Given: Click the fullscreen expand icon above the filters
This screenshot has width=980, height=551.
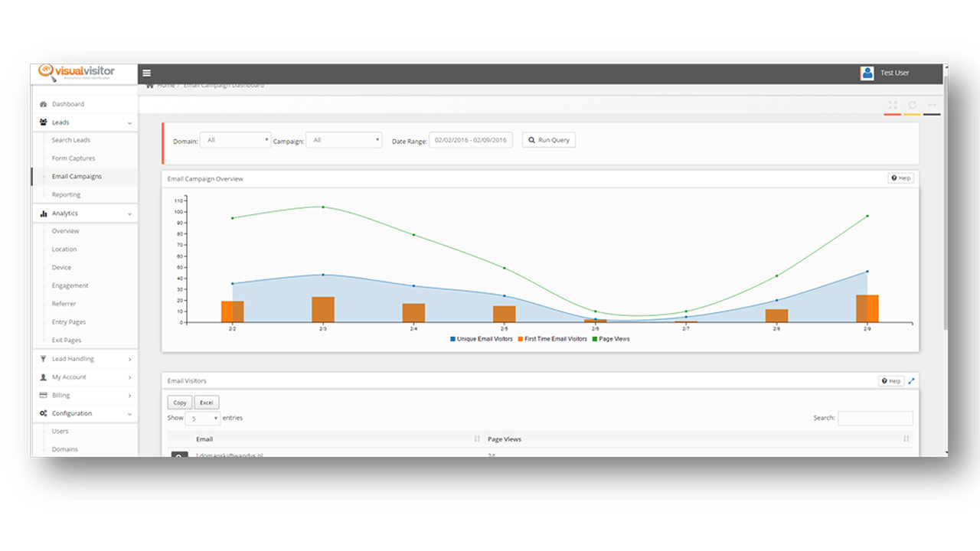Looking at the screenshot, I should 892,105.
